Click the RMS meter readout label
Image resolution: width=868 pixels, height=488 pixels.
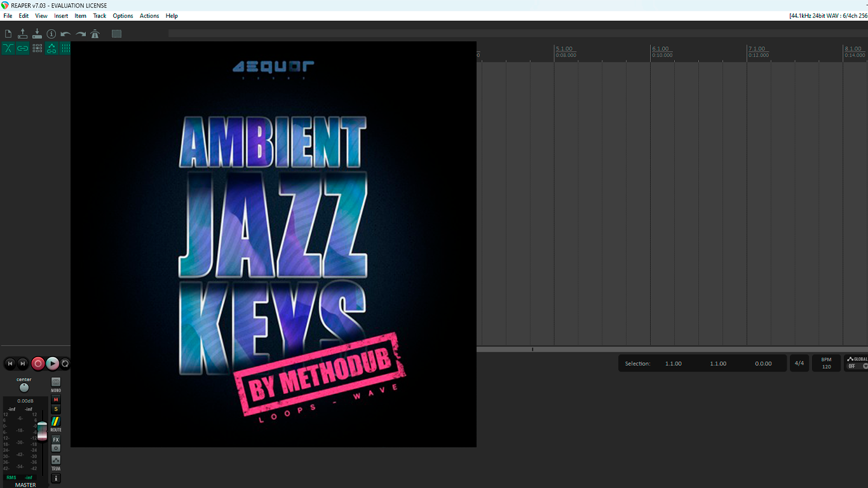11,477
